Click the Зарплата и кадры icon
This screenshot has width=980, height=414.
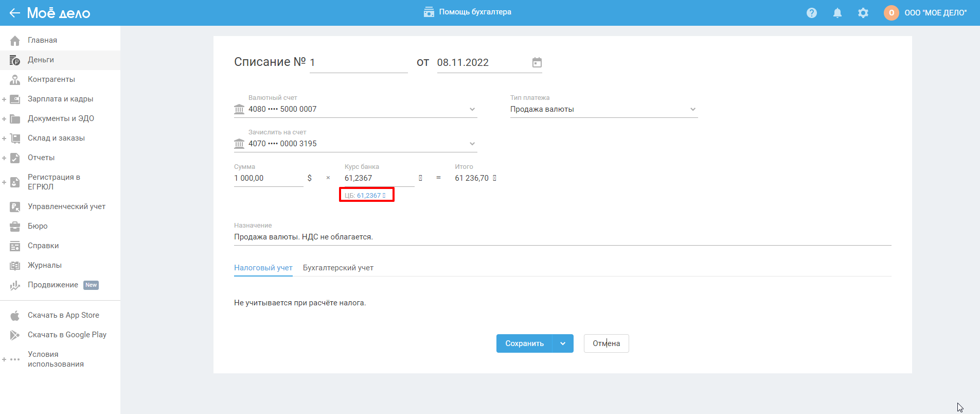click(x=15, y=99)
